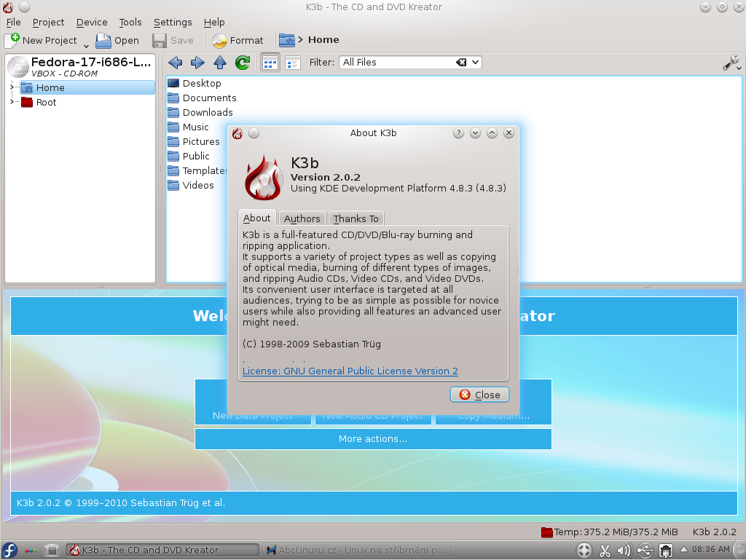The height and width of the screenshot is (560, 746).
Task: Switch to K3b task in taskbar
Action: (162, 550)
